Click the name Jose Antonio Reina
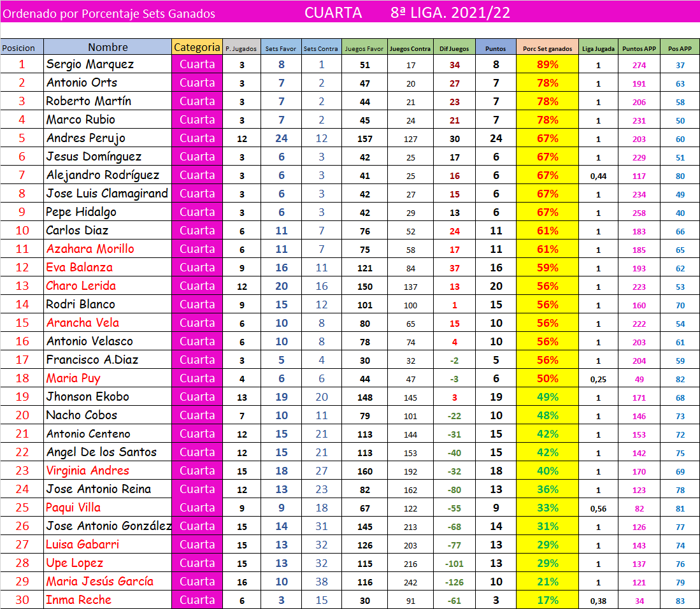700x609 pixels. coord(98,489)
